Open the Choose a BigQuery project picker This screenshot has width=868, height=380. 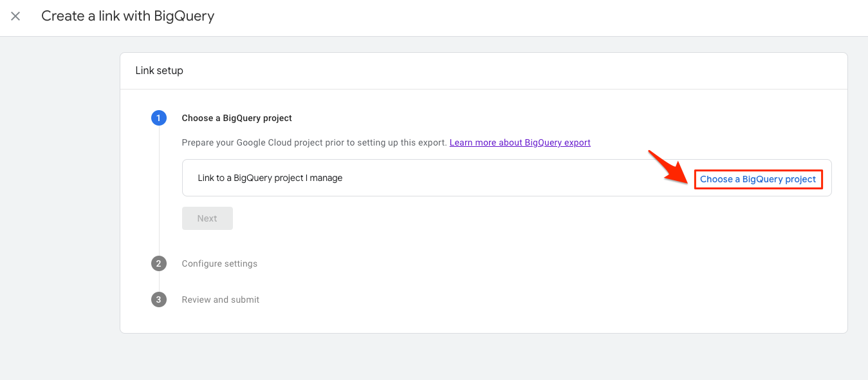click(x=758, y=179)
